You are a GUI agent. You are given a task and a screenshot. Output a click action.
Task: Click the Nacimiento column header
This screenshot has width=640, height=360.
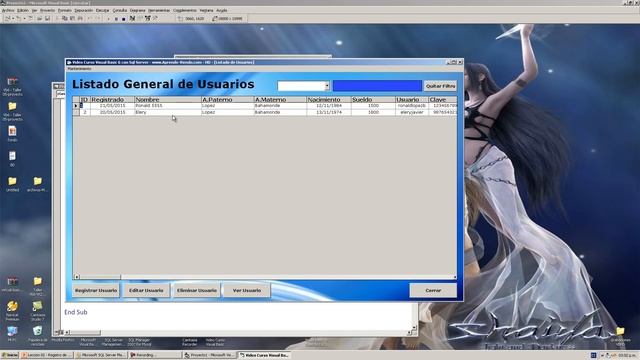pos(329,100)
